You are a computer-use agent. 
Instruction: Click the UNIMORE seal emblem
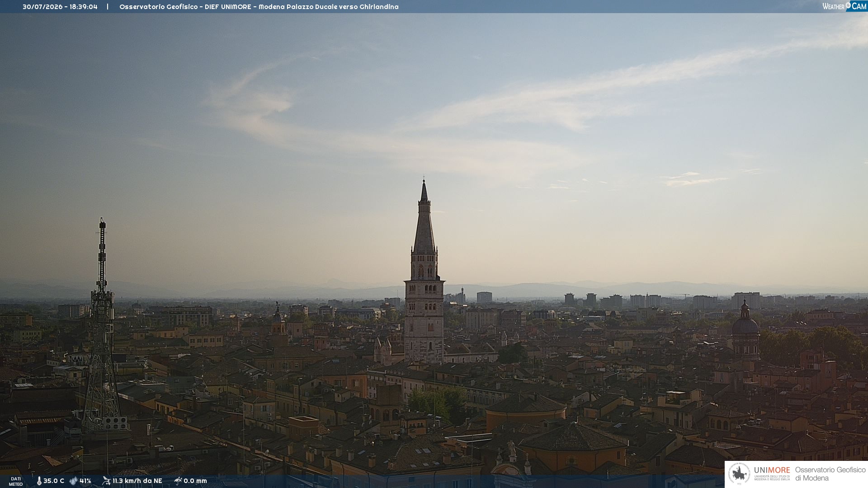click(x=739, y=474)
